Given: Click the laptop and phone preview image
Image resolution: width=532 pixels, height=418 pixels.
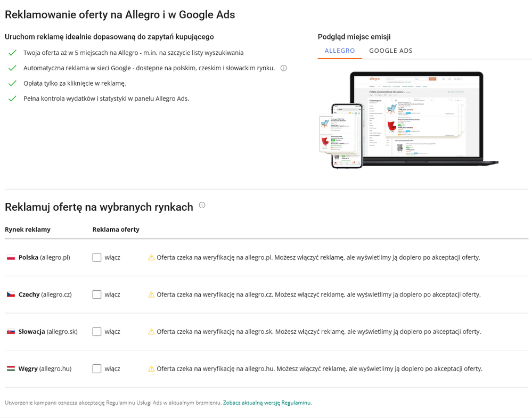Looking at the screenshot, I should 408,120.
